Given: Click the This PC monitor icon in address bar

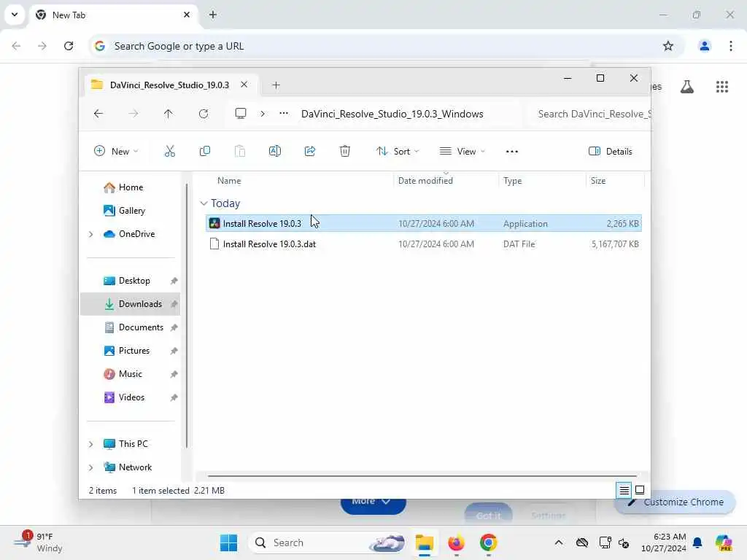Looking at the screenshot, I should (x=241, y=113).
